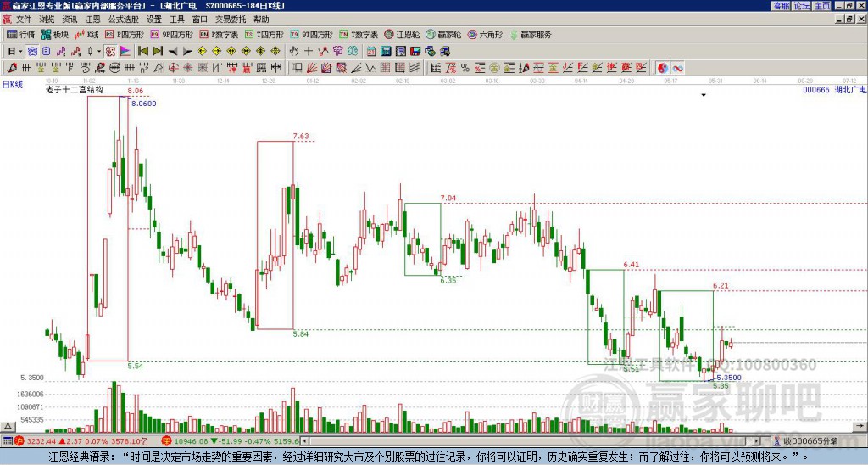Step chart right with black right arrow
The width and height of the screenshot is (868, 465).
pos(187,52)
